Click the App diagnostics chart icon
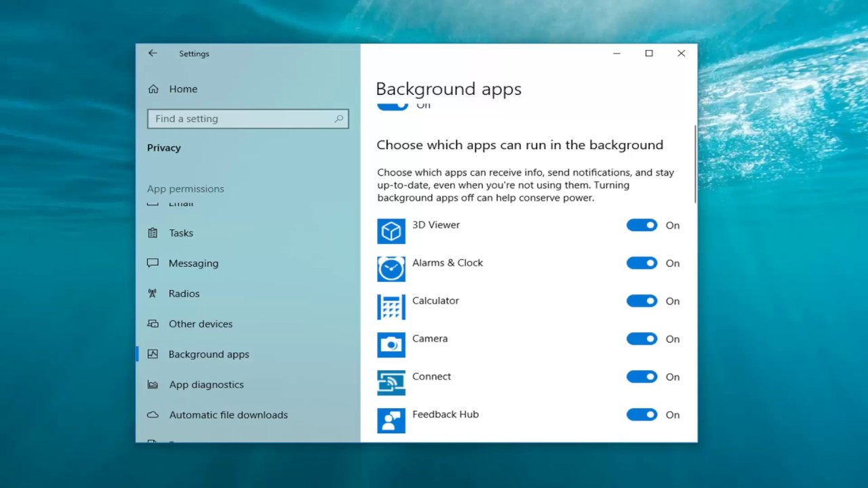The height and width of the screenshot is (488, 868). click(153, 384)
